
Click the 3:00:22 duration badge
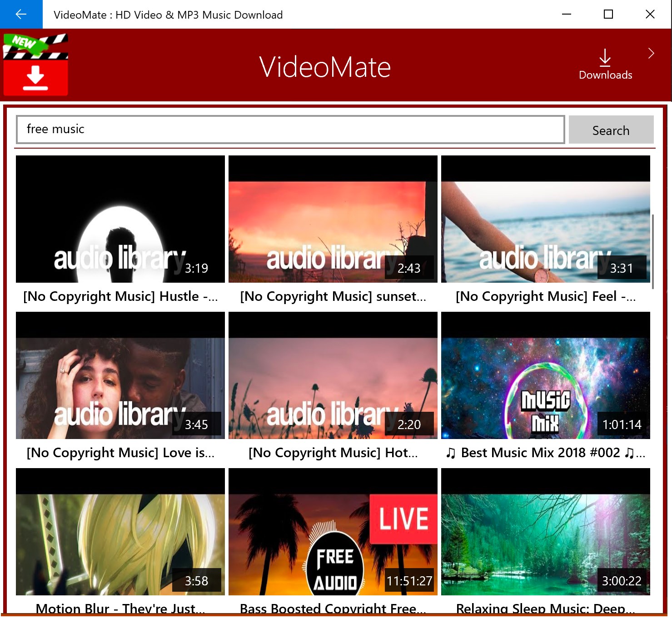pyautogui.click(x=622, y=581)
